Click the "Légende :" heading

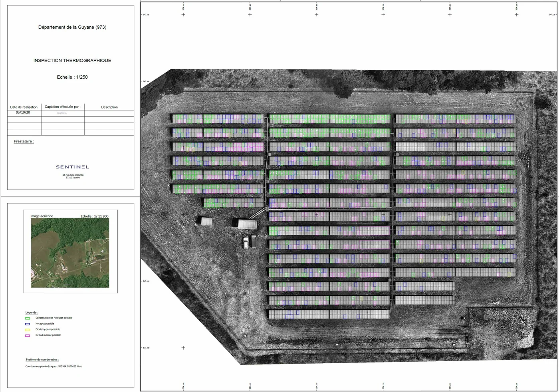click(32, 313)
